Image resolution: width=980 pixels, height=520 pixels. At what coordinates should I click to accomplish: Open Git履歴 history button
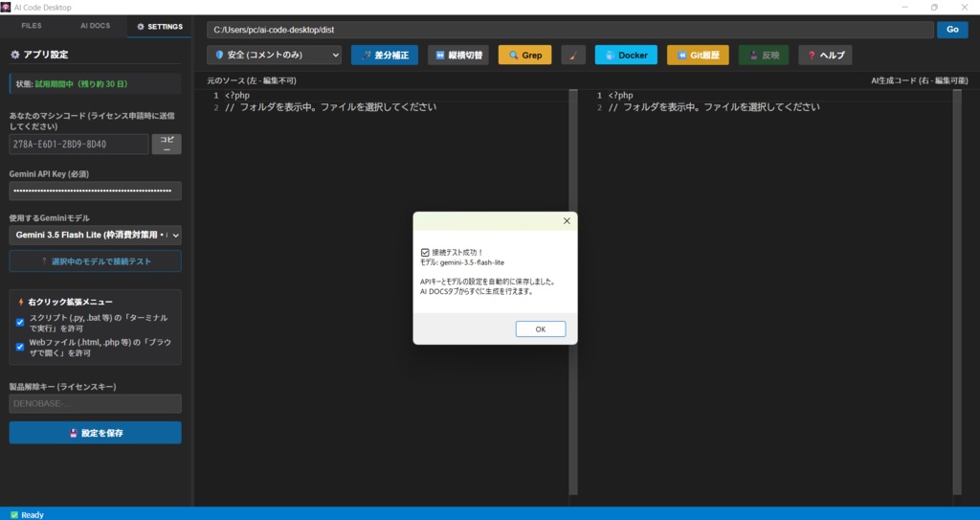click(698, 56)
